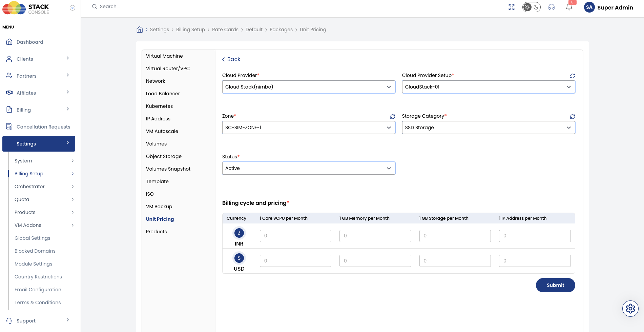The image size is (644, 332).
Task: Click the INR rupee currency icon
Action: [x=239, y=233]
